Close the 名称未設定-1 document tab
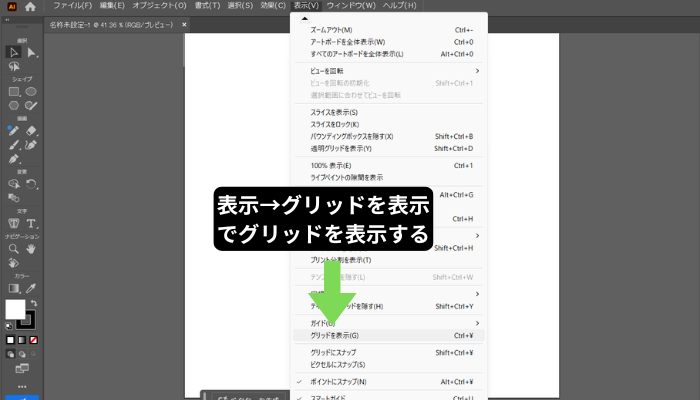The image size is (700, 400). (184, 25)
